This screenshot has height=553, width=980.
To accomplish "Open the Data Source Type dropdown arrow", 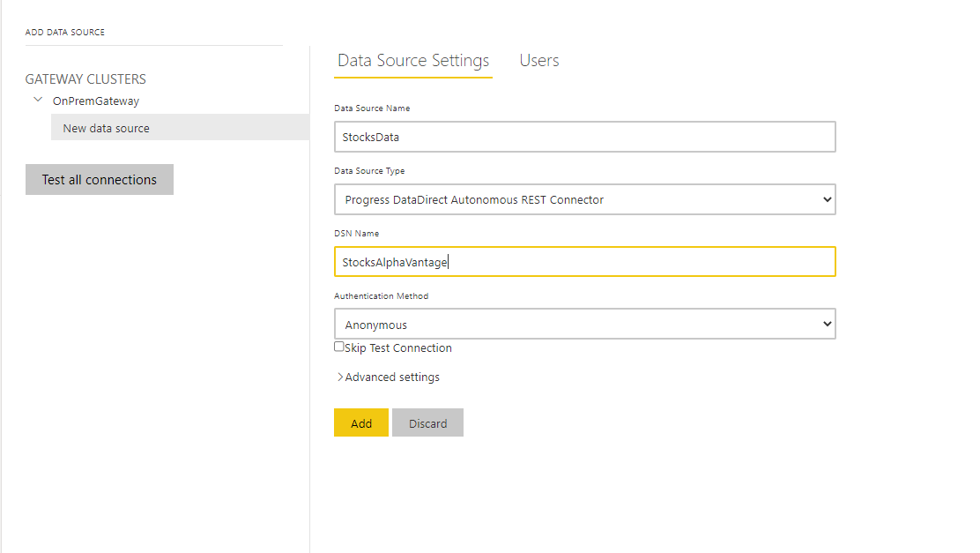I will (827, 199).
